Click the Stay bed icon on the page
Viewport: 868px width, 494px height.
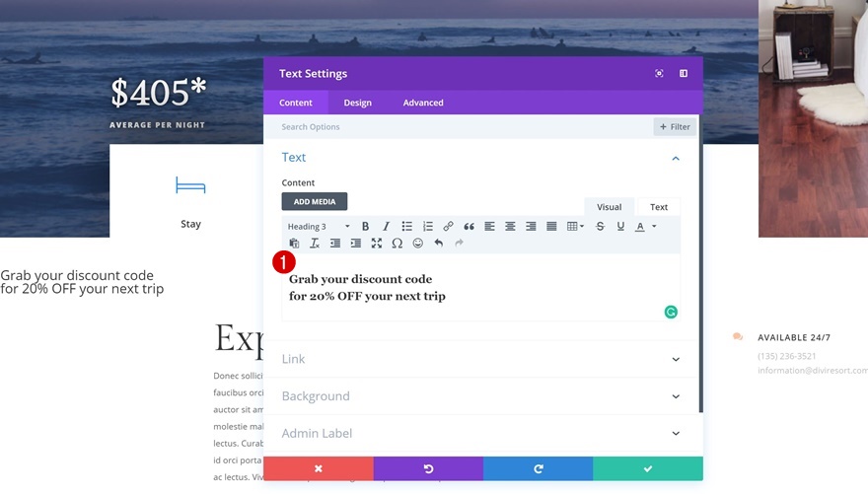point(190,185)
